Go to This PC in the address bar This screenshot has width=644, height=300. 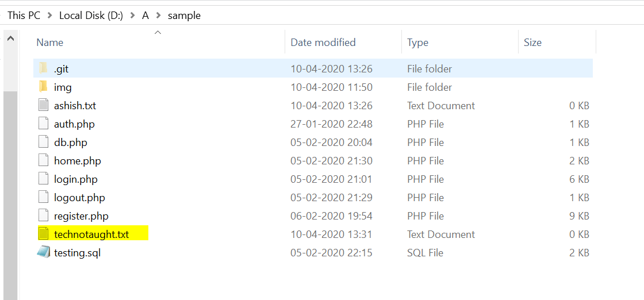24,16
